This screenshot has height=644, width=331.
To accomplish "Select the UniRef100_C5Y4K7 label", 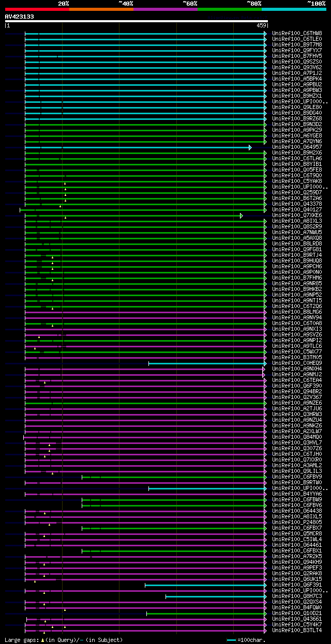I will pyautogui.click(x=297, y=624).
